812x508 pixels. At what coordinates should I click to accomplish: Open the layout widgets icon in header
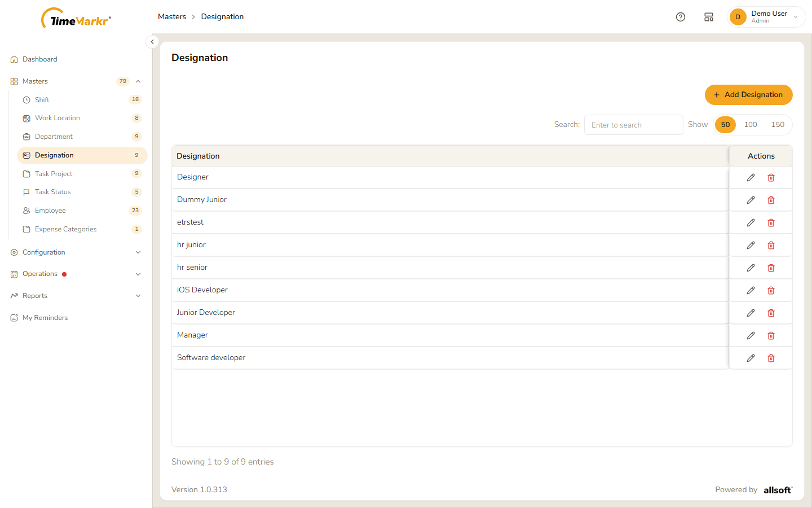[709, 17]
